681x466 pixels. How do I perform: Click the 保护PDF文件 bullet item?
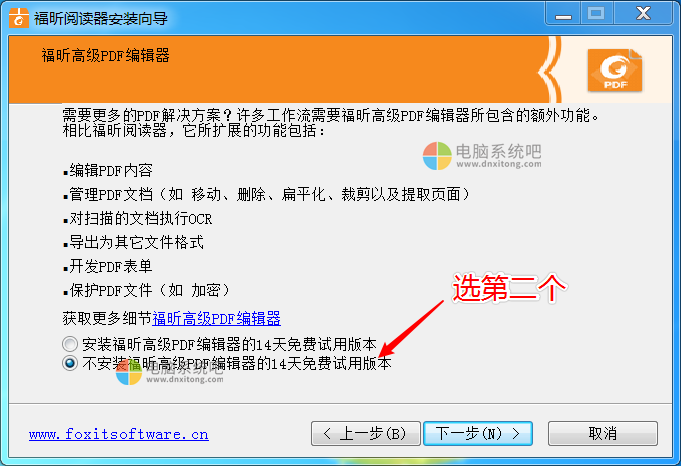(146, 290)
